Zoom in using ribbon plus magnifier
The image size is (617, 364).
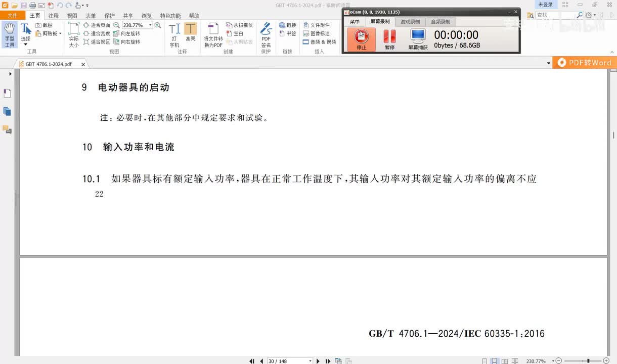pyautogui.click(x=158, y=25)
